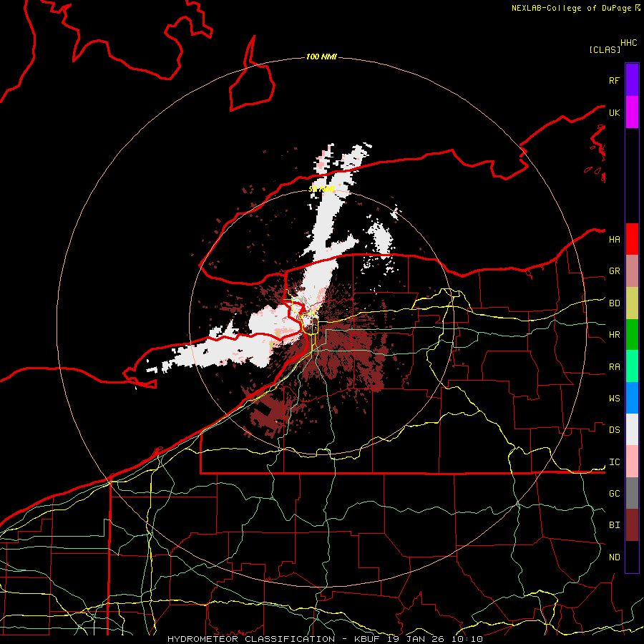Click the HA legend label
Screen dimensions: 644x644
(614, 240)
